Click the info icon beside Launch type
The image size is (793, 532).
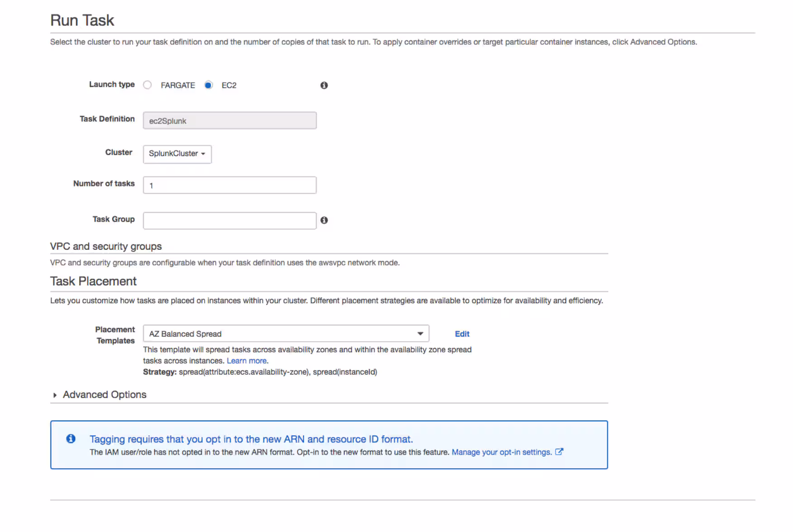pos(324,85)
